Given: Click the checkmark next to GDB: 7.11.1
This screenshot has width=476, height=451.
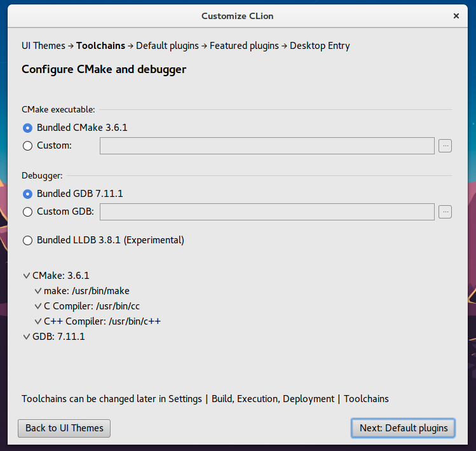Looking at the screenshot, I should pos(27,337).
